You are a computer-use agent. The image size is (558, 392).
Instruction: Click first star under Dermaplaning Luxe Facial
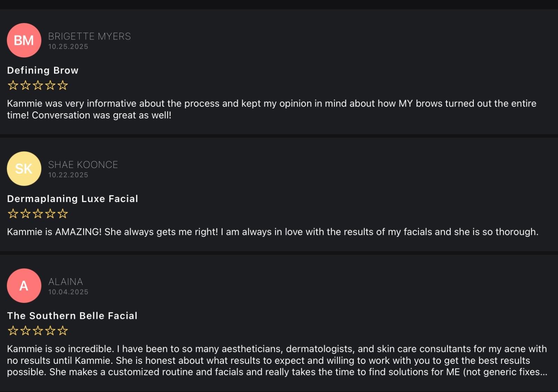pos(13,214)
